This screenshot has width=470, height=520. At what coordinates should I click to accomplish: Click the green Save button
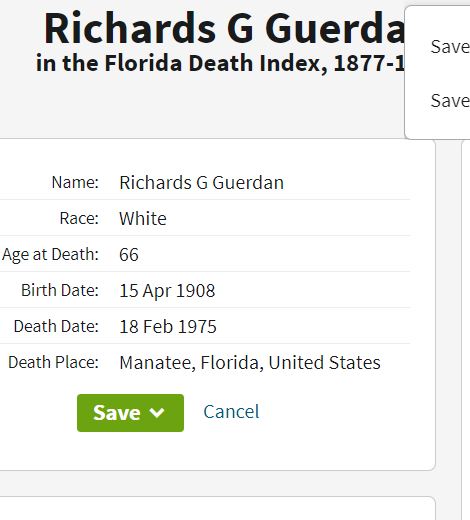tap(130, 413)
